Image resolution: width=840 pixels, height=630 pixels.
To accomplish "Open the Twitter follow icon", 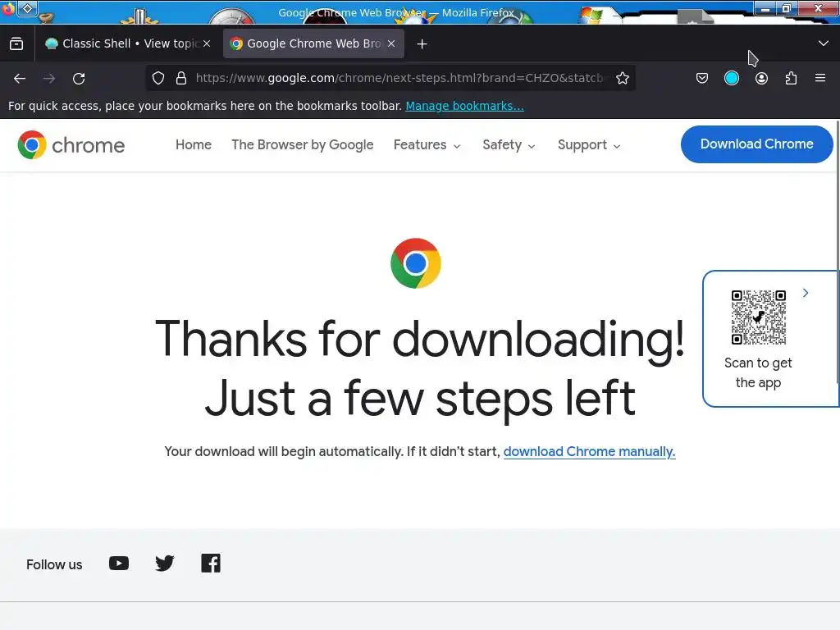I will pos(164,564).
